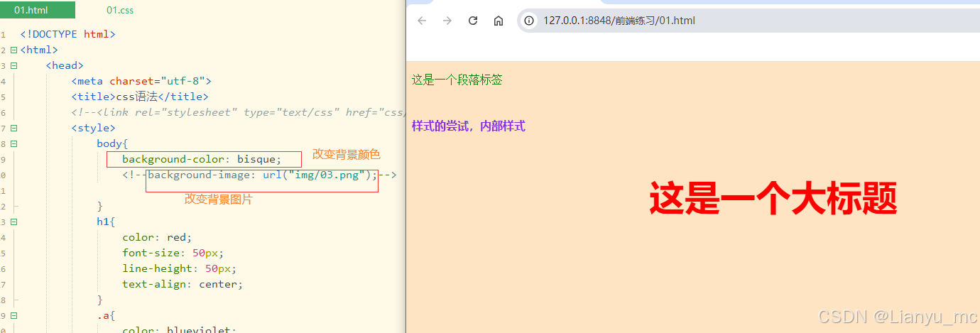Image resolution: width=980 pixels, height=333 pixels.
Task: Switch to the 01.css editor tab
Action: click(x=120, y=10)
